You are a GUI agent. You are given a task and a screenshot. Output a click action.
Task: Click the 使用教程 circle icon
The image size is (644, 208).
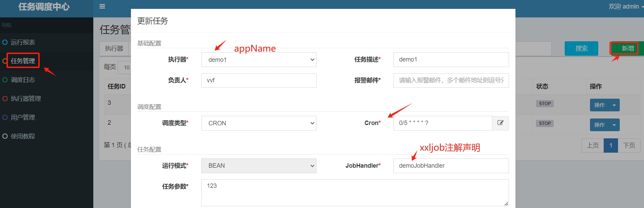(x=5, y=136)
